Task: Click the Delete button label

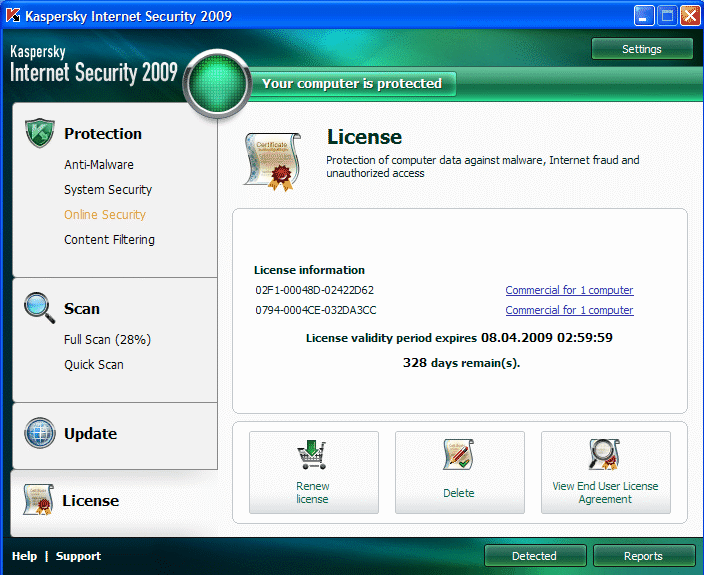Action: (459, 493)
